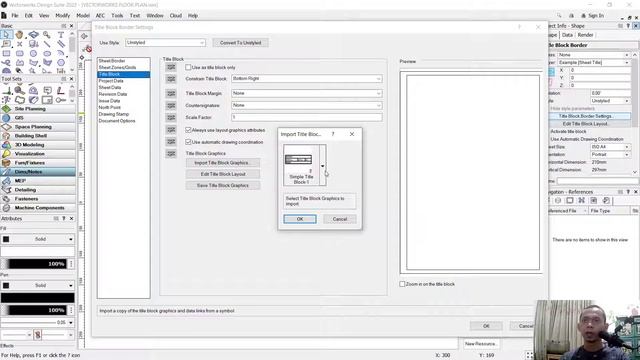The image size is (640, 360).
Task: Select the Callout tool in Basic palette
Action: point(6,44)
